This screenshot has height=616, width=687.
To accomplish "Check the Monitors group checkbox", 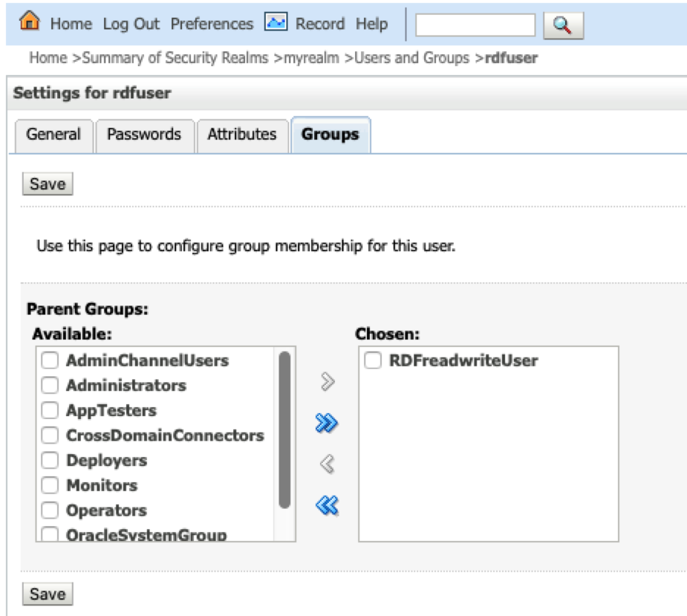I will point(50,485).
